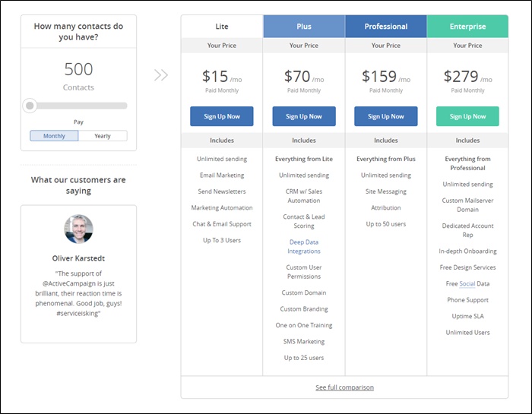Click One on One Training feature
The width and height of the screenshot is (532, 414).
[304, 325]
